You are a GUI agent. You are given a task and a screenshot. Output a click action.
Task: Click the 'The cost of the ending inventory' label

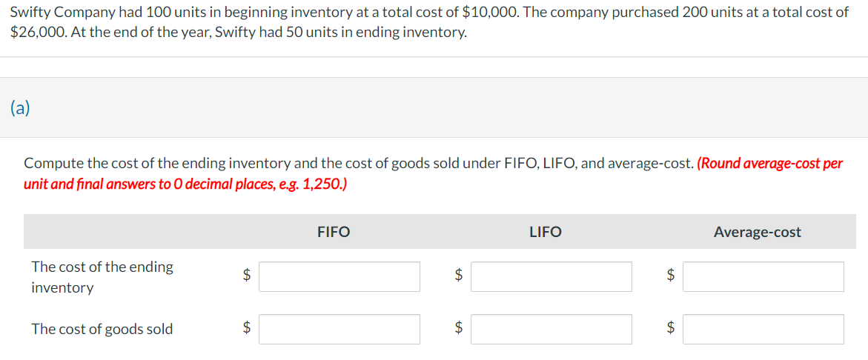point(102,277)
